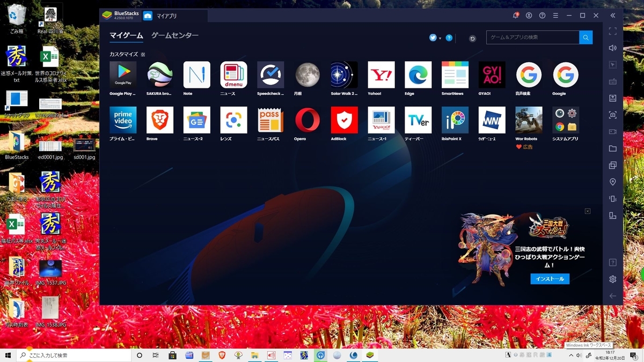The height and width of the screenshot is (362, 644).
Task: Click the shake device sidebar icon
Action: [613, 199]
